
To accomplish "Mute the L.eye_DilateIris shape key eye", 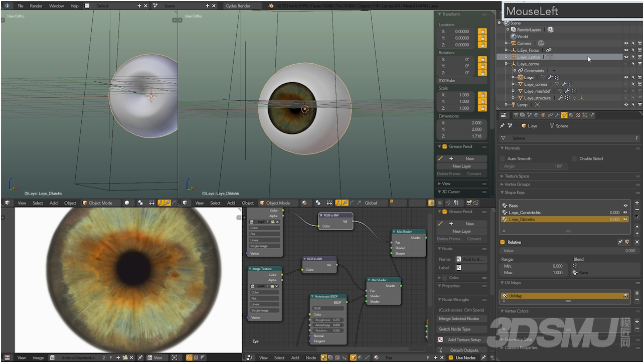I will click(x=625, y=219).
